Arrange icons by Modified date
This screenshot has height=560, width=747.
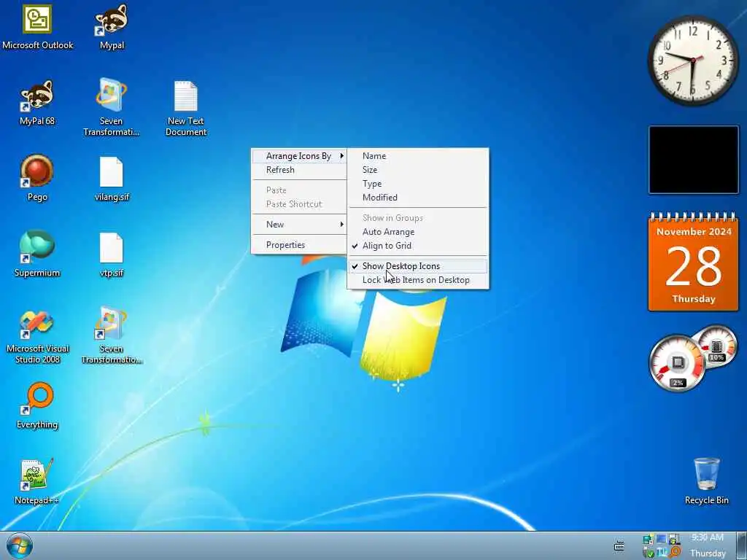point(418,197)
